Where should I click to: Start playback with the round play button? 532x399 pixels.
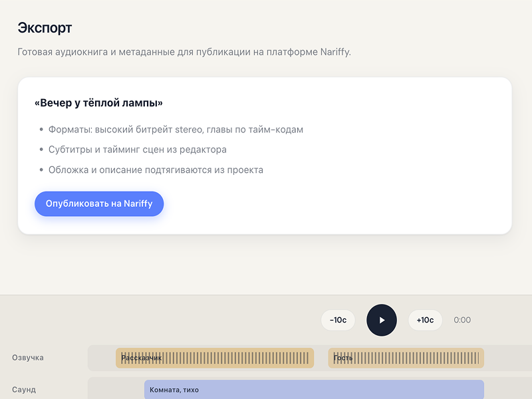tap(381, 320)
